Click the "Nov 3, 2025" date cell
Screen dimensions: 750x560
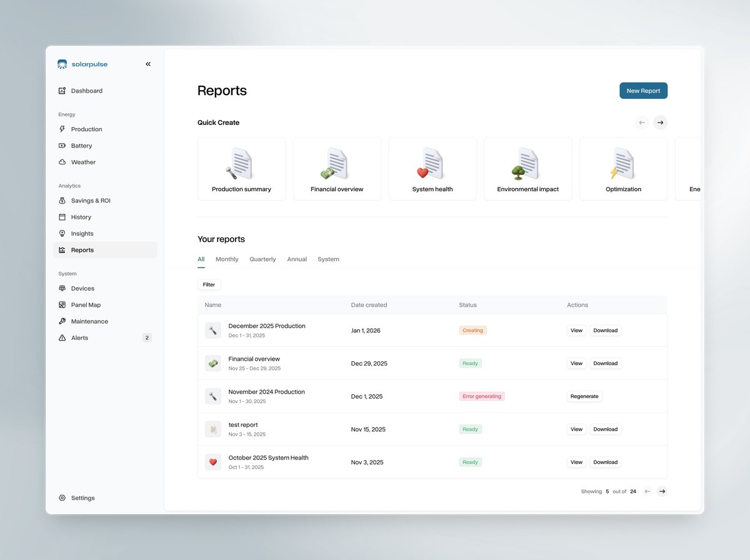(367, 462)
